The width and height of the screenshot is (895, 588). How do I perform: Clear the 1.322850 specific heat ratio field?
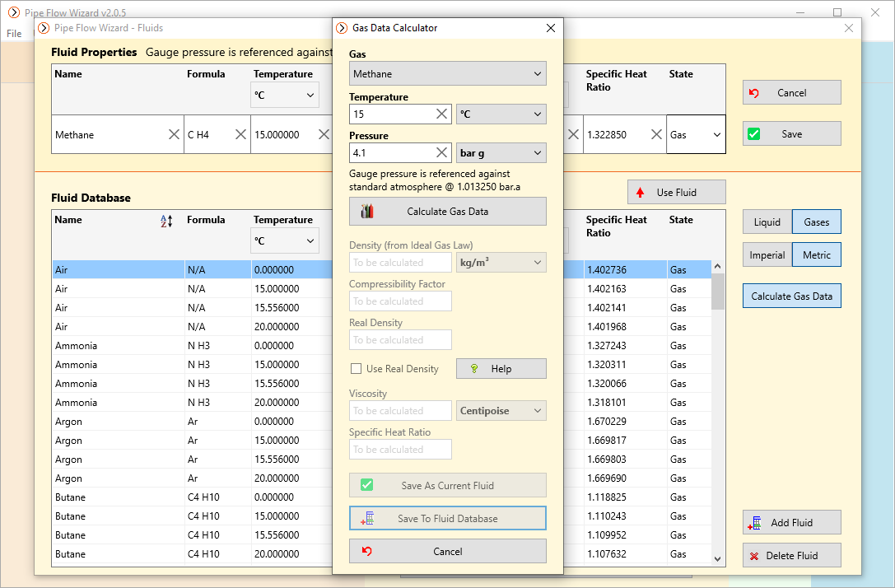coord(656,135)
